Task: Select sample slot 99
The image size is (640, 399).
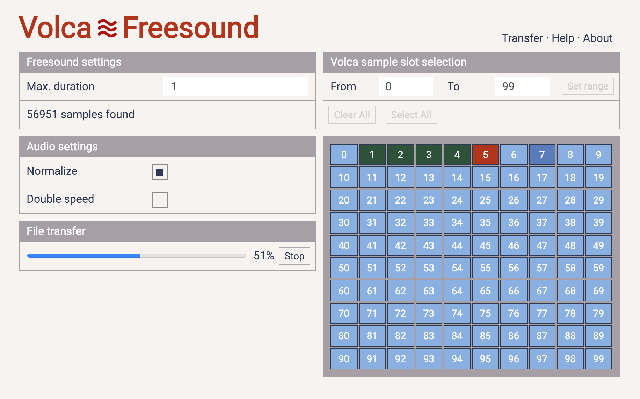Action: (598, 359)
